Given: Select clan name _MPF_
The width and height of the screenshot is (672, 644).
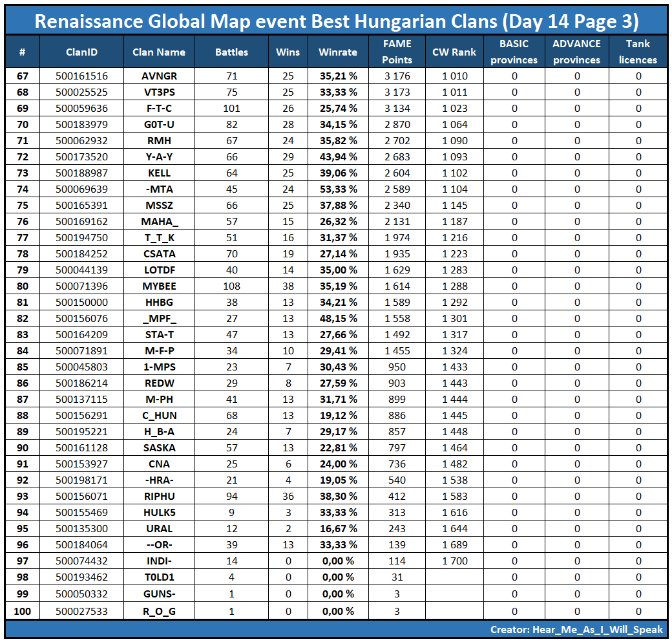Looking at the screenshot, I should pyautogui.click(x=160, y=319).
